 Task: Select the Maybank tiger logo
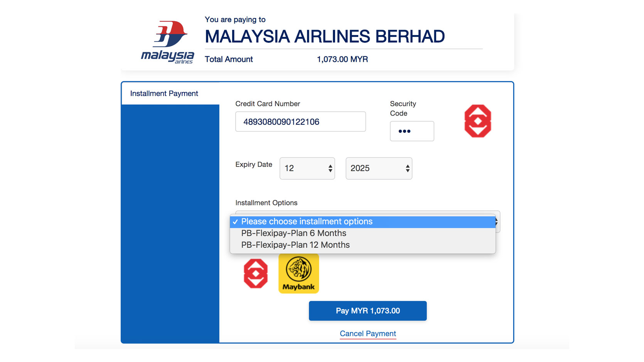pyautogui.click(x=298, y=273)
